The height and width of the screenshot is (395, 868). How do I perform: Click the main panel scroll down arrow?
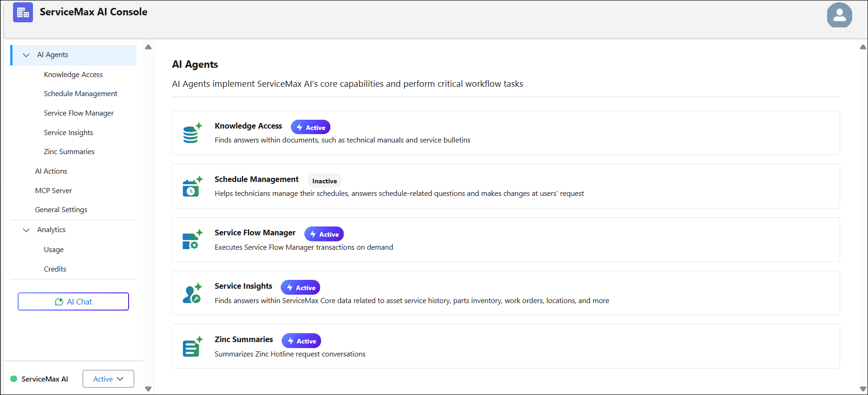(863, 389)
